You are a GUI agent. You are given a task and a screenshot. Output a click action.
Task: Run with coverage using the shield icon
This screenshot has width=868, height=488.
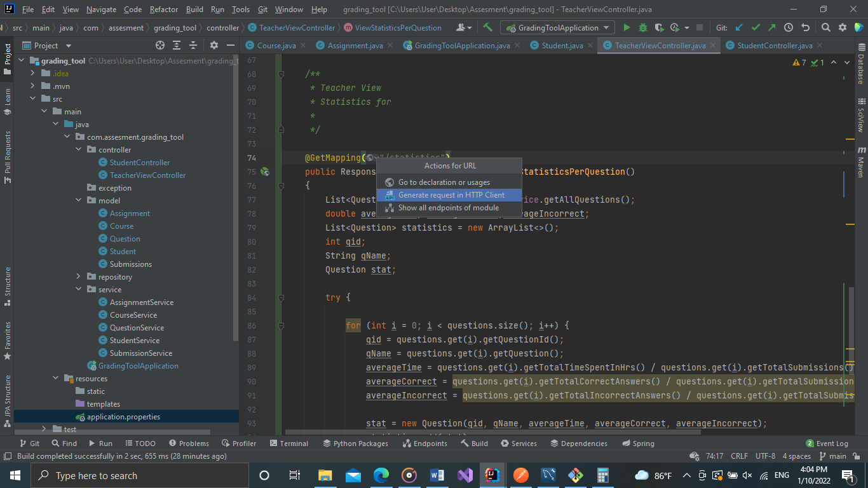click(659, 27)
